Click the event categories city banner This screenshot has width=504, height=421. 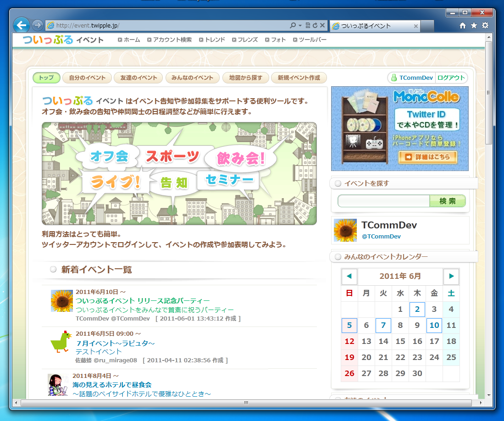pyautogui.click(x=179, y=173)
